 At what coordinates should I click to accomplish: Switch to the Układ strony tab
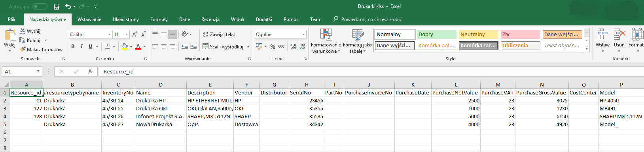[x=126, y=19]
